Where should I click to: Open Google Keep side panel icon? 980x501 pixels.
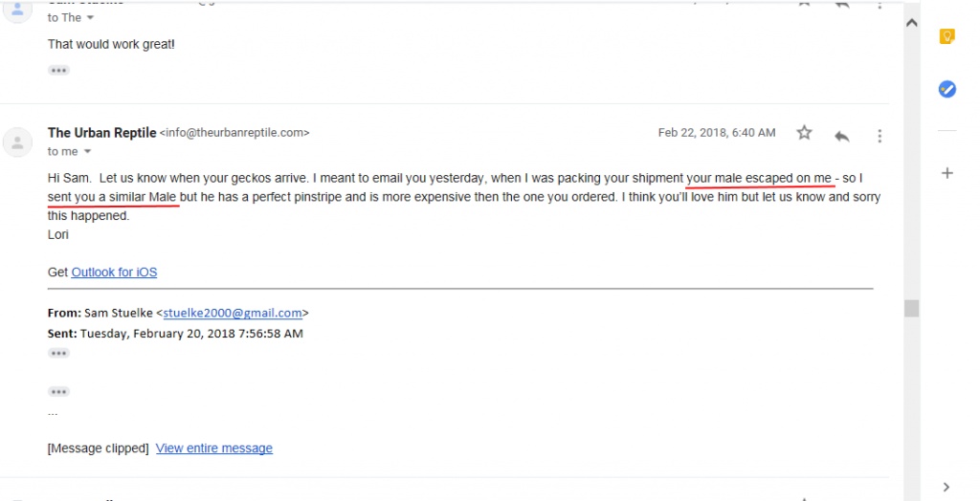pyautogui.click(x=947, y=36)
